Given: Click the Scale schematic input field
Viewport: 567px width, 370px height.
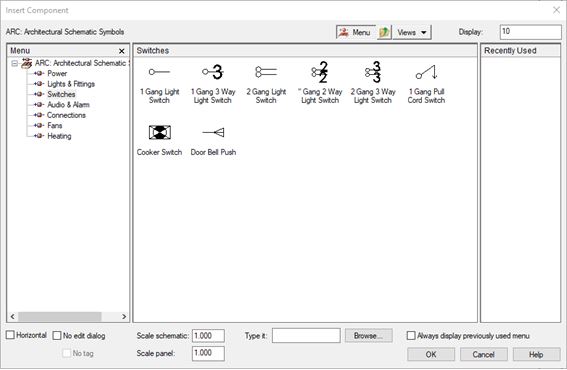Looking at the screenshot, I should click(208, 336).
